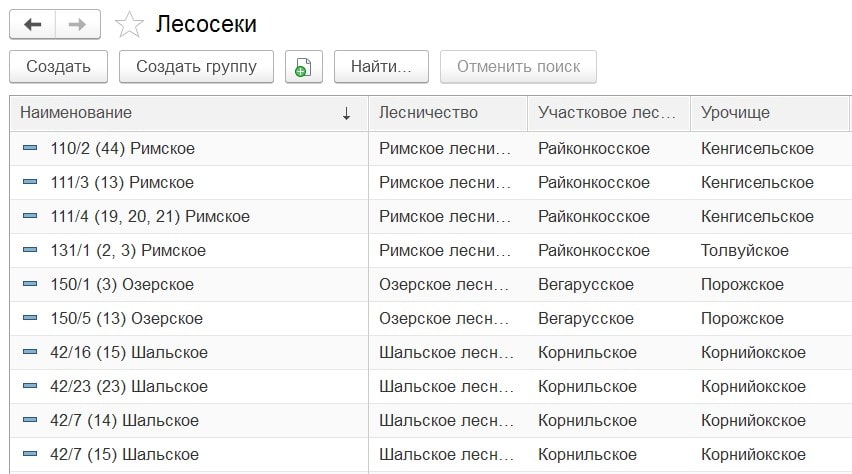Click the row icon of 42/16 (15) Шальское
The width and height of the screenshot is (852, 474).
coord(30,352)
